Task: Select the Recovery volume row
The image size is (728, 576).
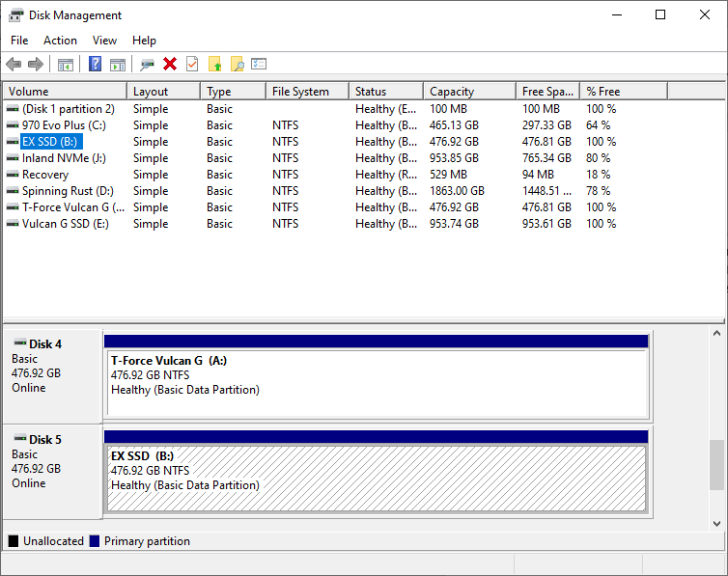Action: 336,175
